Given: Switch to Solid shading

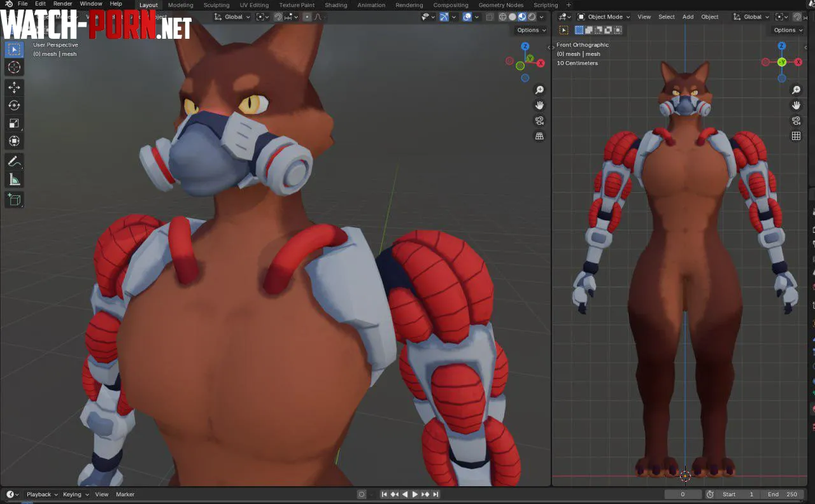Looking at the screenshot, I should [513, 17].
